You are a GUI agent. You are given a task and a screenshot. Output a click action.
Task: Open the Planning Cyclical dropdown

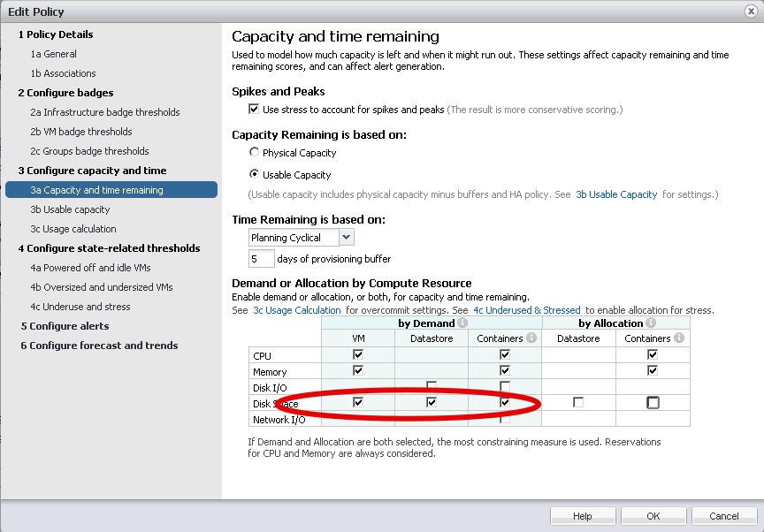(346, 238)
